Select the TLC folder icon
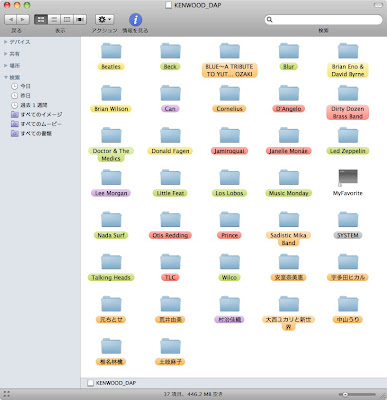The height and width of the screenshot is (400, 387). [170, 262]
